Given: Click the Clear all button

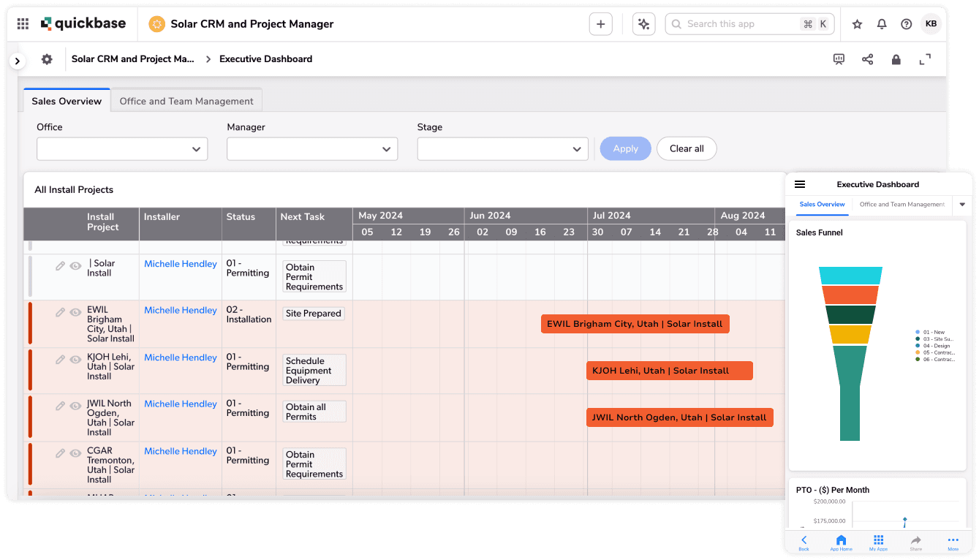Looking at the screenshot, I should (687, 148).
